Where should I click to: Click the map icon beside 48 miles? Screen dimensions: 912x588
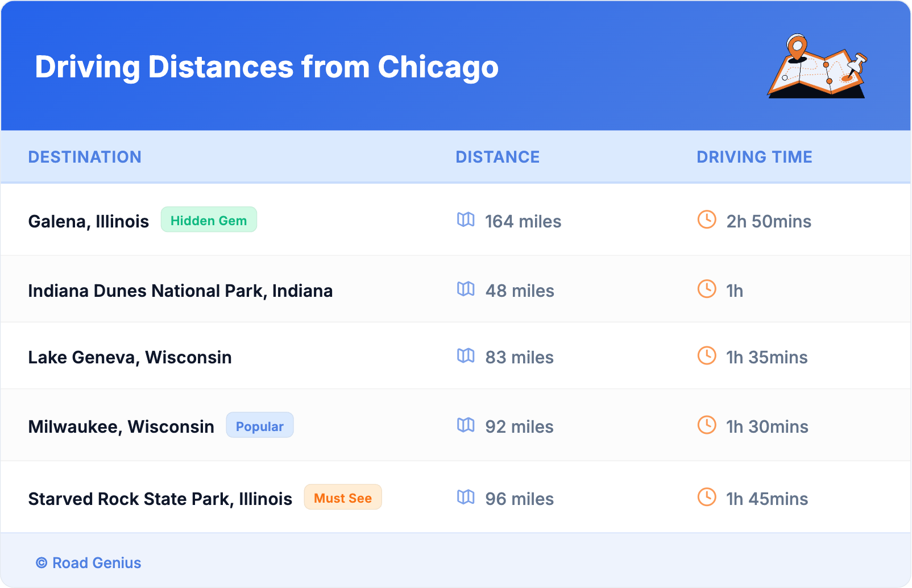pyautogui.click(x=466, y=289)
